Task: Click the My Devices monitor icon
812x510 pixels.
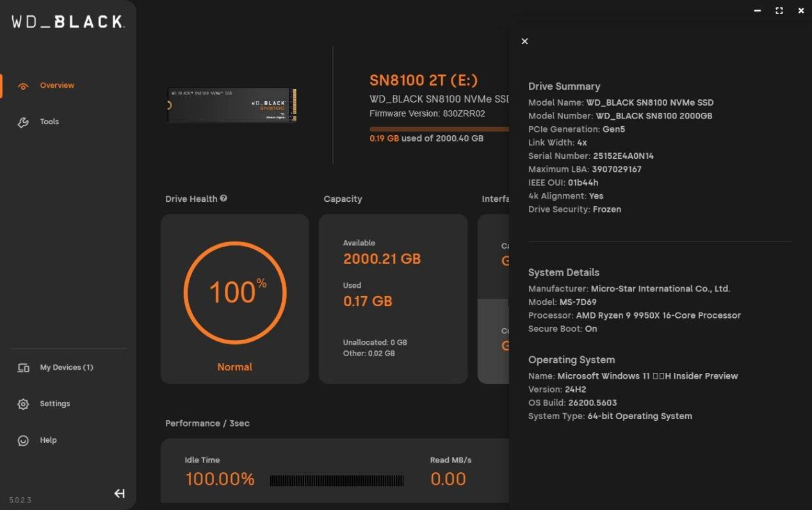Action: coord(23,368)
